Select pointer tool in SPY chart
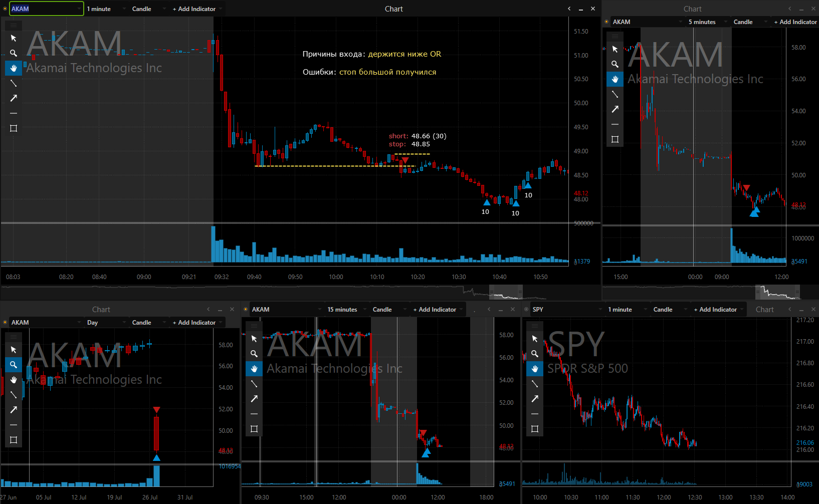Viewport: 819px width, 504px height. (535, 339)
